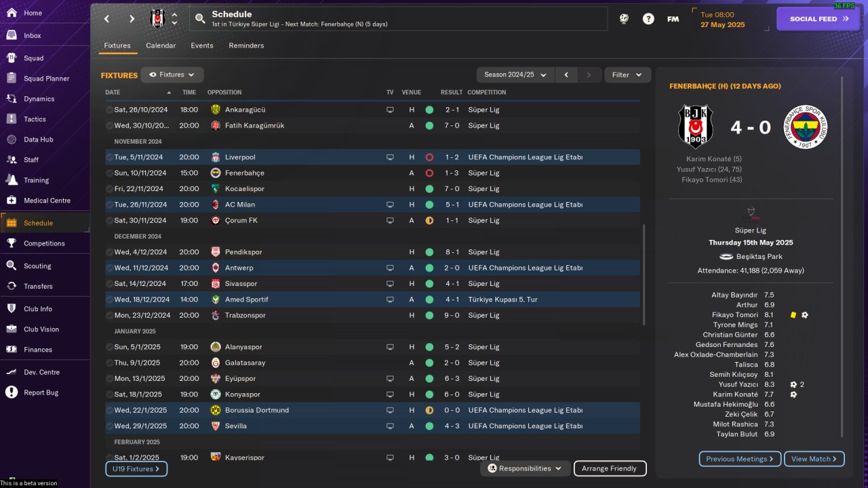Click the View Match button
Screen dimensions: 868x488
tap(814, 459)
